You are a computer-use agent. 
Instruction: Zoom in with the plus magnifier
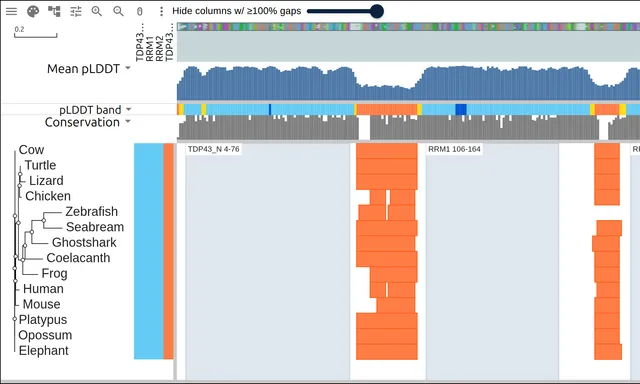click(97, 11)
